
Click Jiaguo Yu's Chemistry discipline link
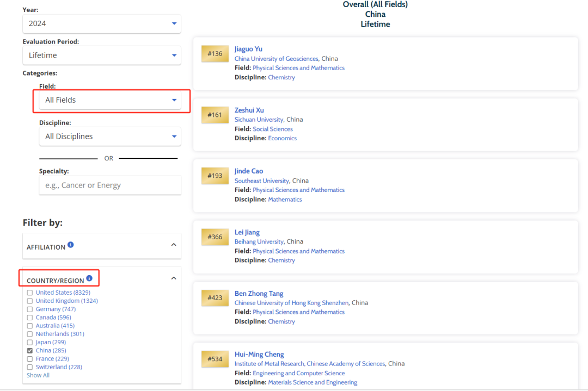click(281, 78)
